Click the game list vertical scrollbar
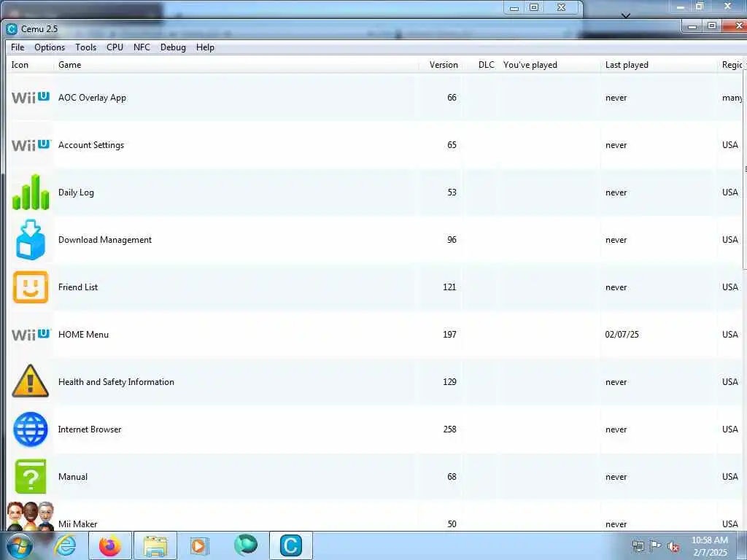This screenshot has height=560, width=747. pyautogui.click(x=745, y=169)
